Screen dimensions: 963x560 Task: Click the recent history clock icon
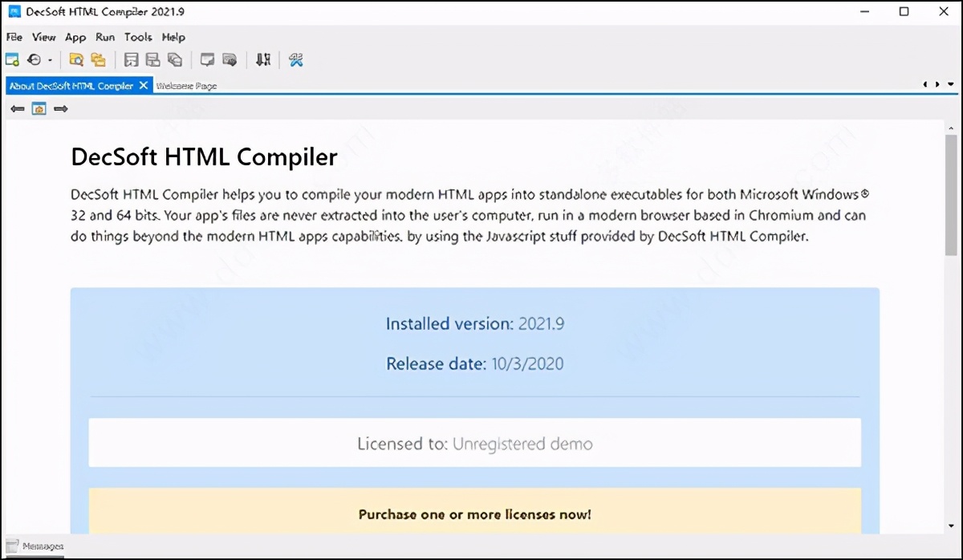click(x=35, y=59)
